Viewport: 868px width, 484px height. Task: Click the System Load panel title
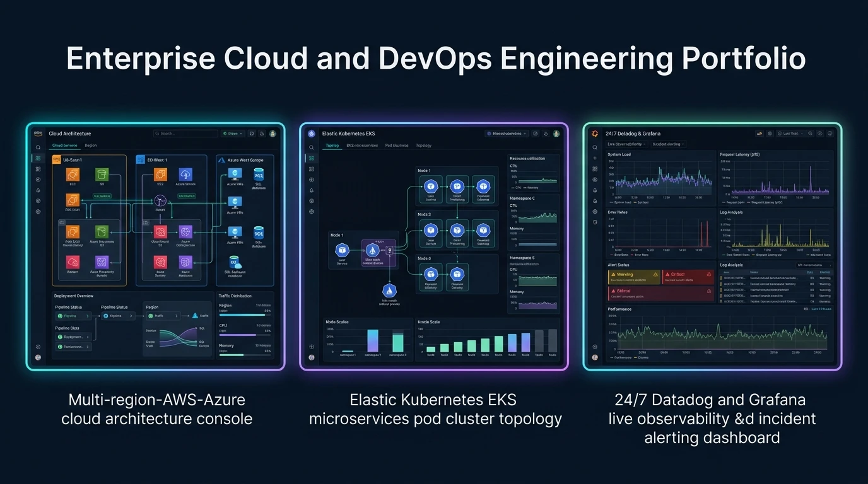[x=619, y=154]
